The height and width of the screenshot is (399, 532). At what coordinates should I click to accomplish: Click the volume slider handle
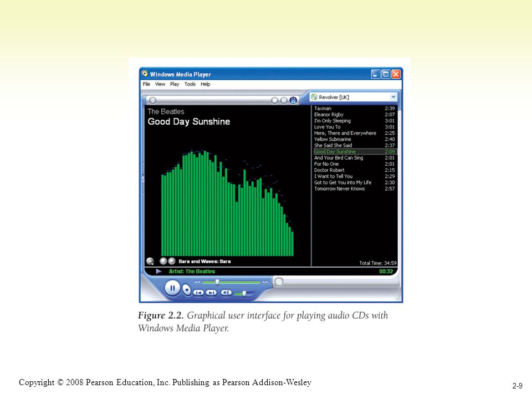244,294
